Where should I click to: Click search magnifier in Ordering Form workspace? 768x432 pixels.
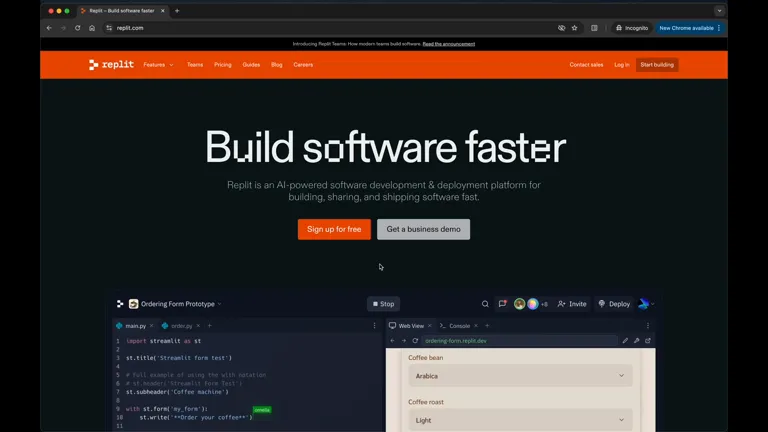tap(485, 304)
